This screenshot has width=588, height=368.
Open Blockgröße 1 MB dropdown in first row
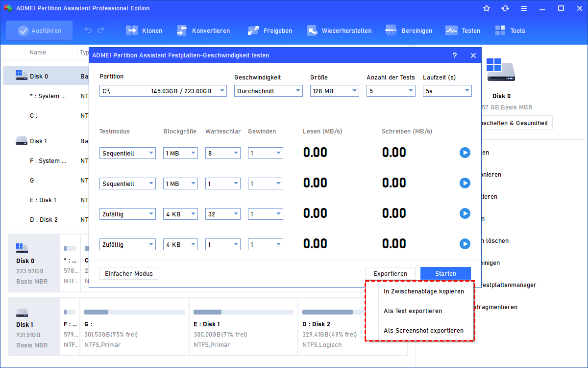point(180,153)
